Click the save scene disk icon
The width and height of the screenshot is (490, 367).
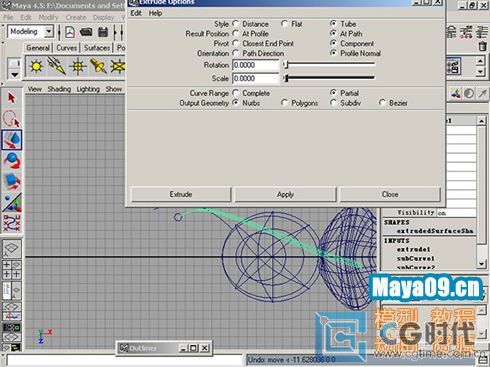[103, 32]
